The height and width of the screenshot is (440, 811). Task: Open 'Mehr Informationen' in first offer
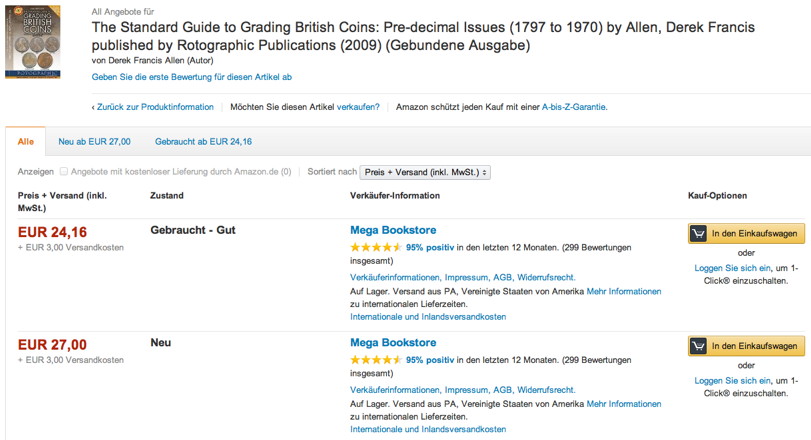(624, 291)
